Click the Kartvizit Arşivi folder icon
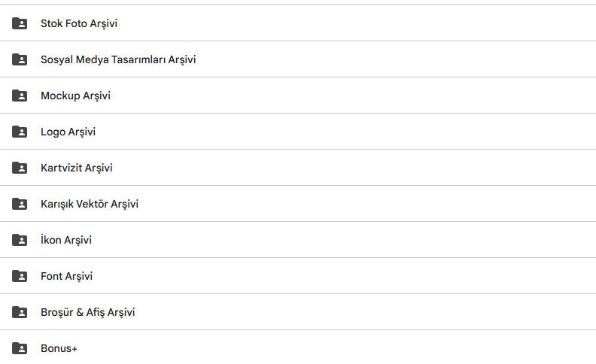Screen dimensions: 596x364 [20, 168]
